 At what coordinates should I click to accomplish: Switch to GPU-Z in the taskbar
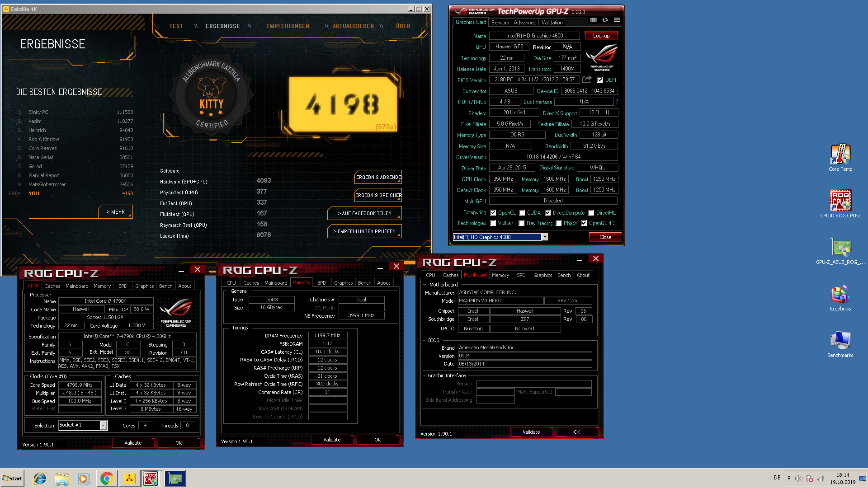pos(175,479)
